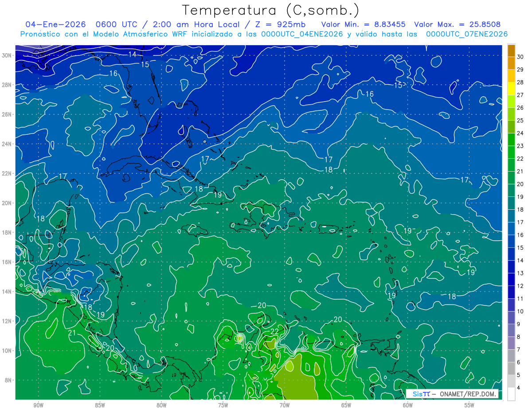532x411 pixels.
Task: Click the orange swatch between 29 and 30
Action: pos(511,63)
